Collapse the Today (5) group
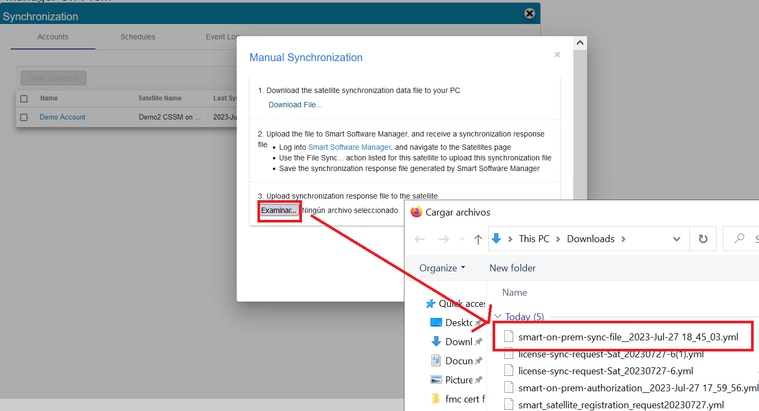The width and height of the screenshot is (759, 411). point(498,317)
